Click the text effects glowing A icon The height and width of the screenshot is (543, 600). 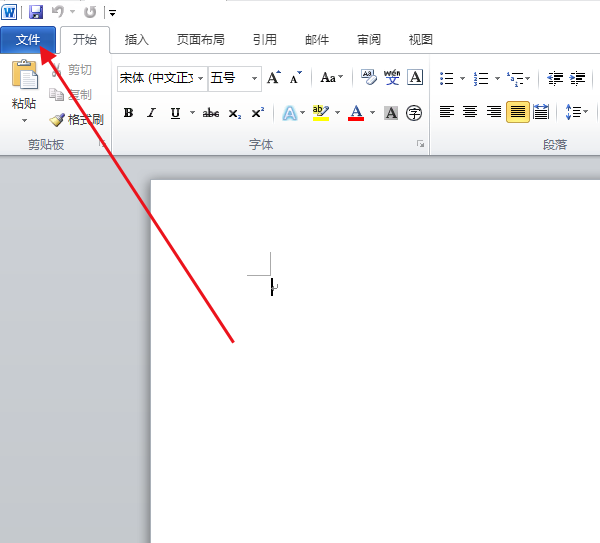(290, 113)
